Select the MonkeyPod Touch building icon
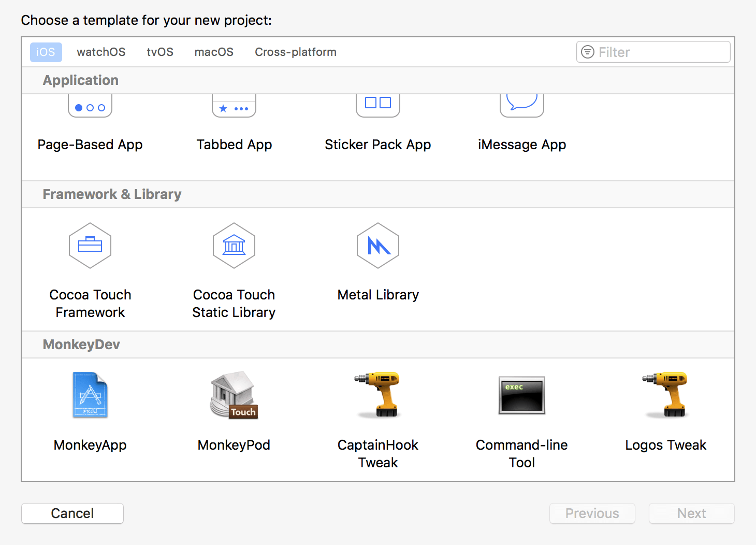Image resolution: width=756 pixels, height=545 pixels. coord(234,395)
